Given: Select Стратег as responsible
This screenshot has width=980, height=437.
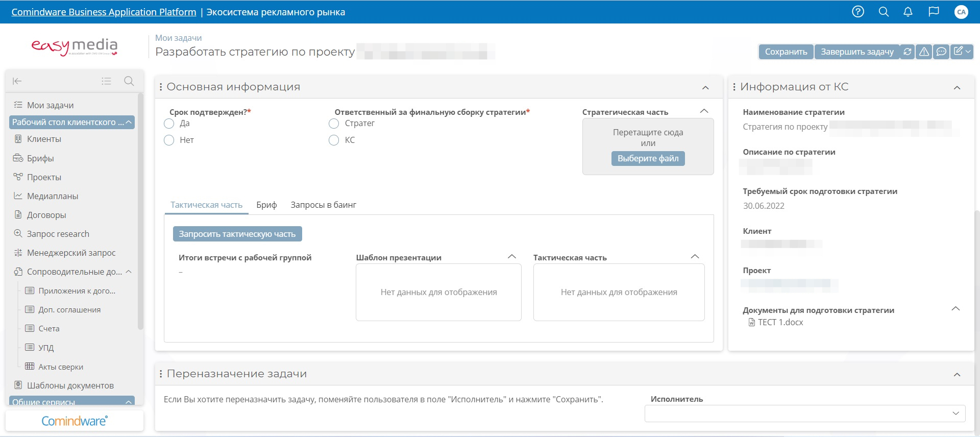Looking at the screenshot, I should click(x=334, y=124).
